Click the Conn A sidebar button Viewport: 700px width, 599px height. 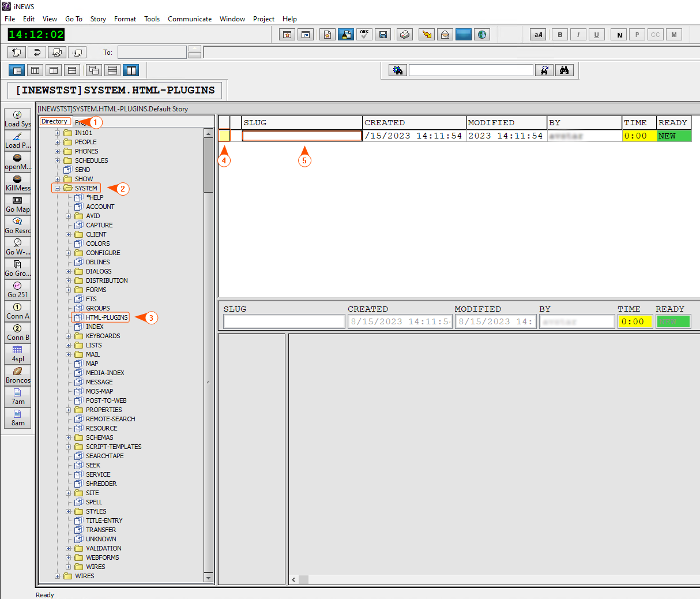(x=18, y=311)
